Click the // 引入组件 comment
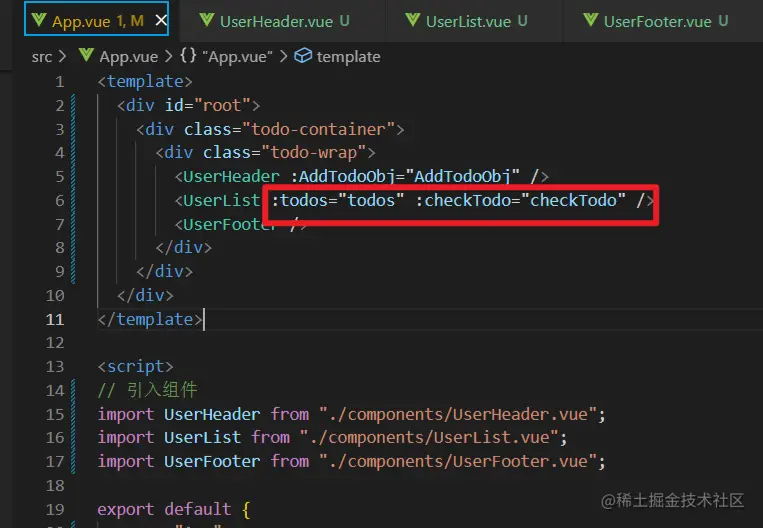The height and width of the screenshot is (528, 763). (x=147, y=390)
